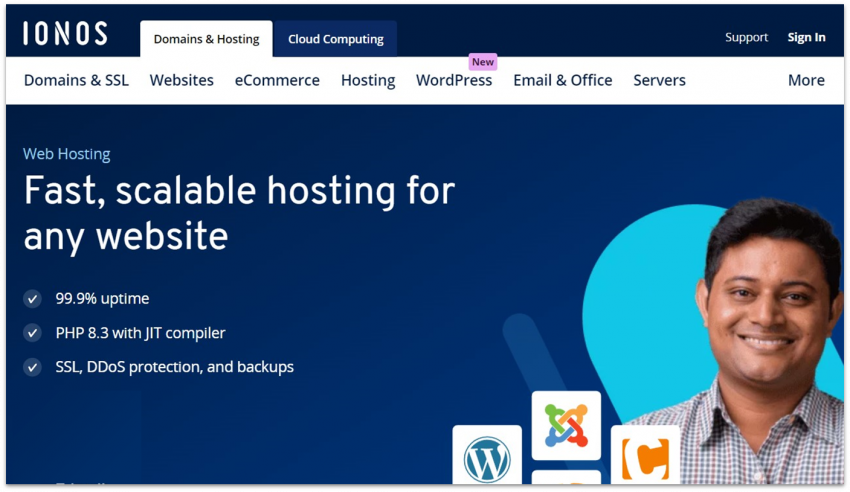850x492 pixels.
Task: Click the checkmark icon beside PHP 8.3
Action: click(x=33, y=333)
